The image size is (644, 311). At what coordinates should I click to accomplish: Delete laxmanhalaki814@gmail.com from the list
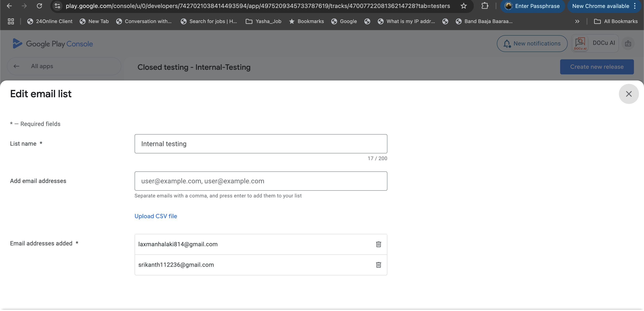click(378, 244)
